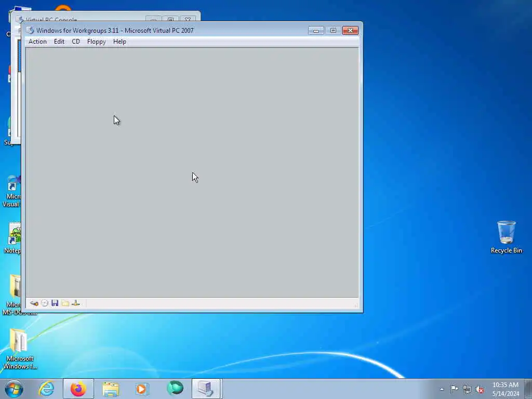Open the Floppy menu
This screenshot has height=399, width=532.
point(96,42)
